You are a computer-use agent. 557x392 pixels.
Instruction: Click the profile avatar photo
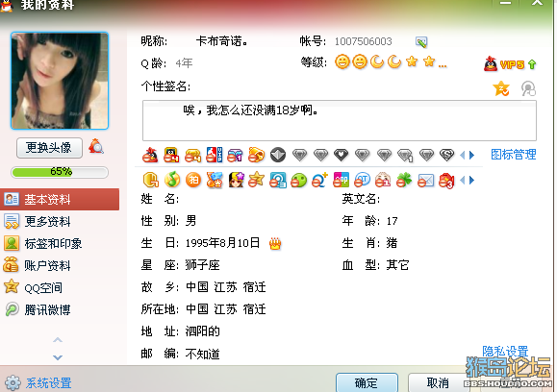click(60, 81)
